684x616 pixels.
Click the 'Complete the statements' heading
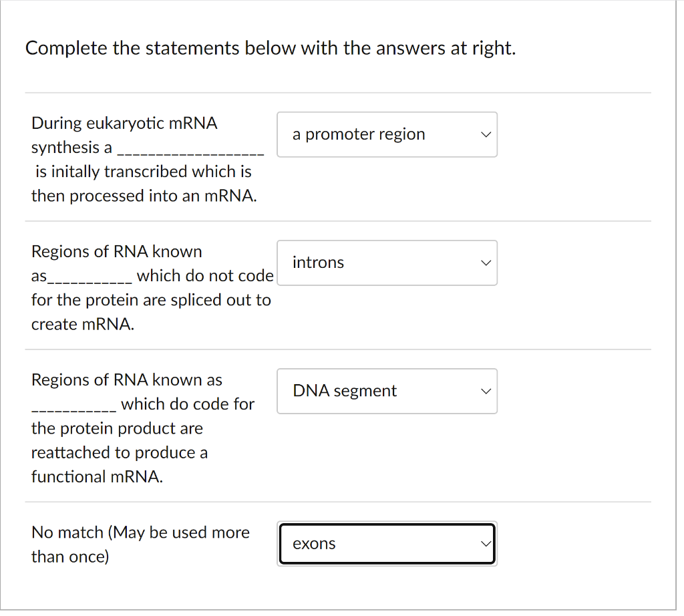coord(270,47)
